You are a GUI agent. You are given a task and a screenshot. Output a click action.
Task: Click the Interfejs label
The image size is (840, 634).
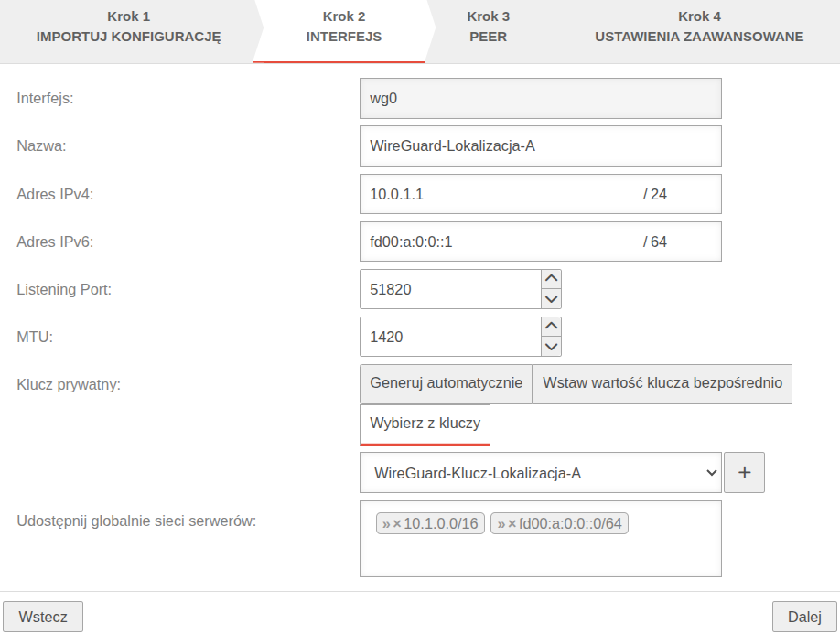[x=45, y=99]
